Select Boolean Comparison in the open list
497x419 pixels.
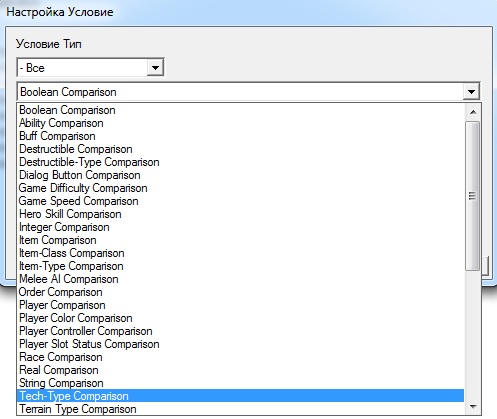[x=240, y=110]
